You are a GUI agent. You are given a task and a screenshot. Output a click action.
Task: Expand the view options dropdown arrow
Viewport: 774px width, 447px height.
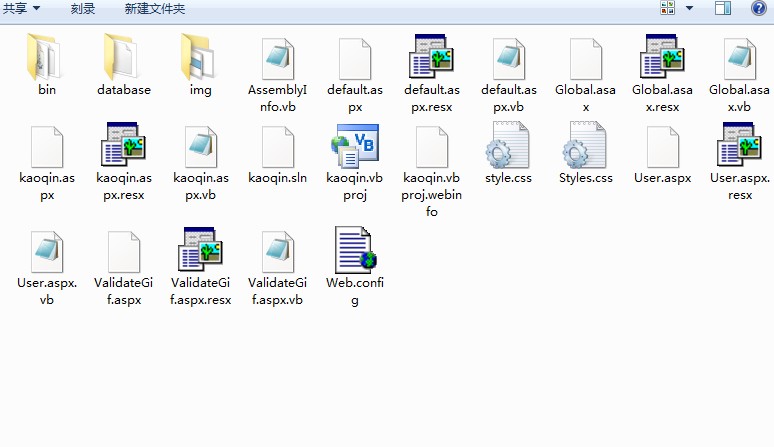click(x=690, y=8)
